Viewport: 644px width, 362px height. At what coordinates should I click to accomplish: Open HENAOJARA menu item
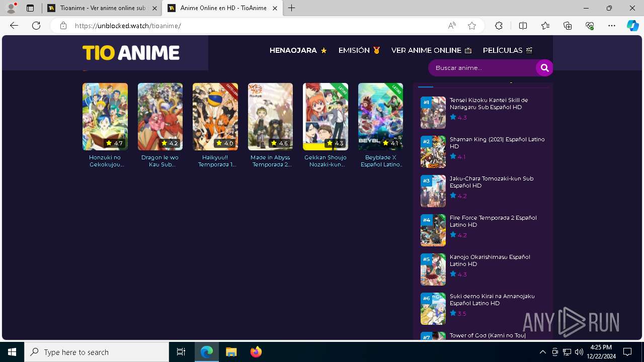[x=298, y=50]
